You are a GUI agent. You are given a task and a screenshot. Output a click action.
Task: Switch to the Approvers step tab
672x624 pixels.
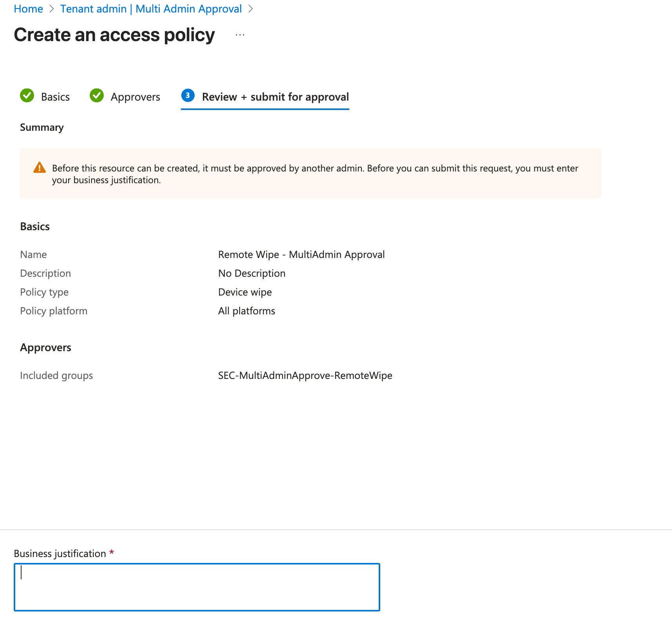[135, 97]
